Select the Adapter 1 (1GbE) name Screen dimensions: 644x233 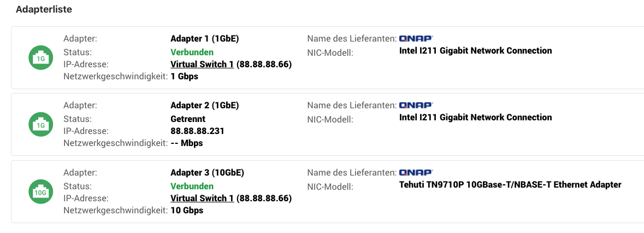point(204,39)
